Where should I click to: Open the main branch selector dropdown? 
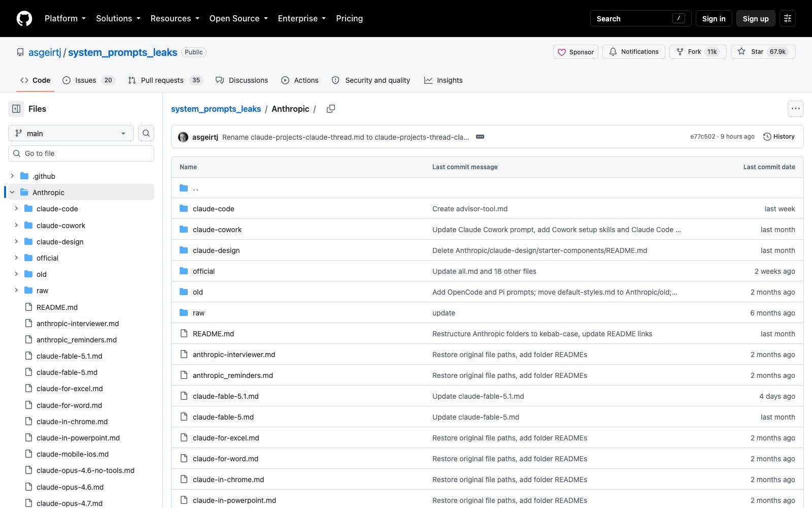coord(71,133)
